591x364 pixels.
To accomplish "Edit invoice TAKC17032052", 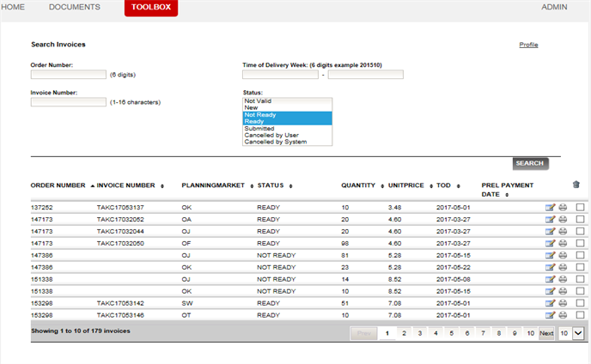I will [x=550, y=220].
